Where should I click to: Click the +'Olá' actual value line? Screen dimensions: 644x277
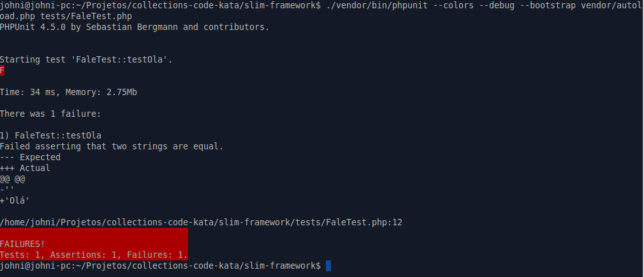(x=15, y=200)
